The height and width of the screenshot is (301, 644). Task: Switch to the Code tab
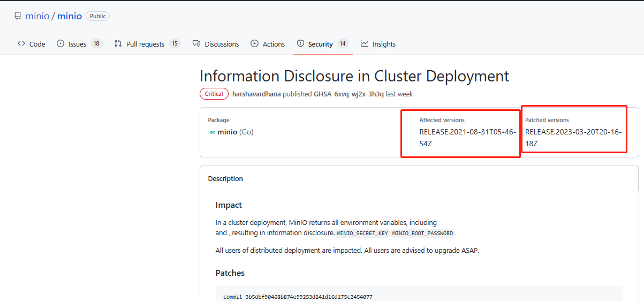tap(31, 44)
